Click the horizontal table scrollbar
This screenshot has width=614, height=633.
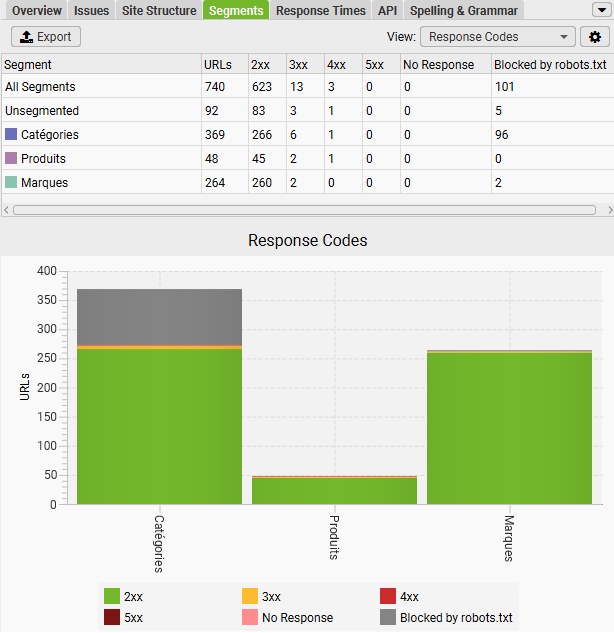coord(300,210)
